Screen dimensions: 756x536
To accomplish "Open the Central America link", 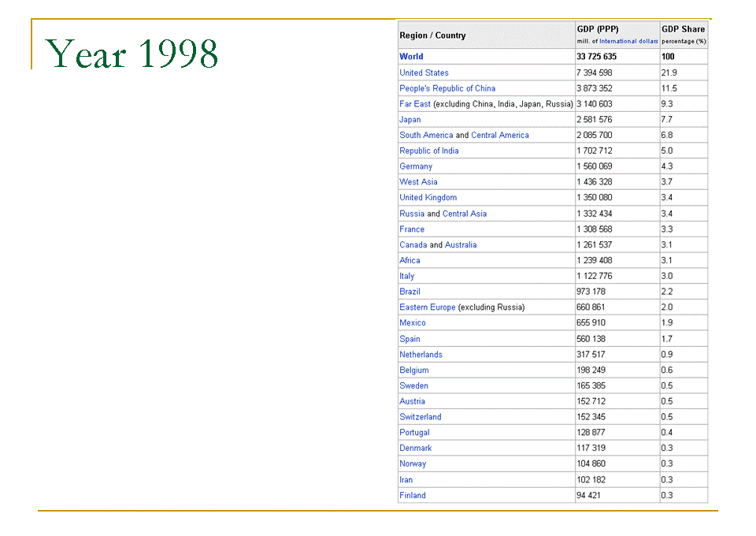I will (x=500, y=135).
